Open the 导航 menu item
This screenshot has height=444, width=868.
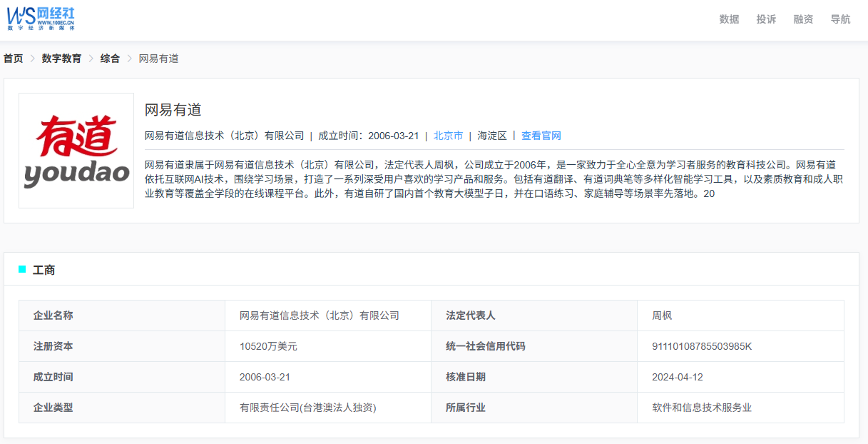click(840, 19)
